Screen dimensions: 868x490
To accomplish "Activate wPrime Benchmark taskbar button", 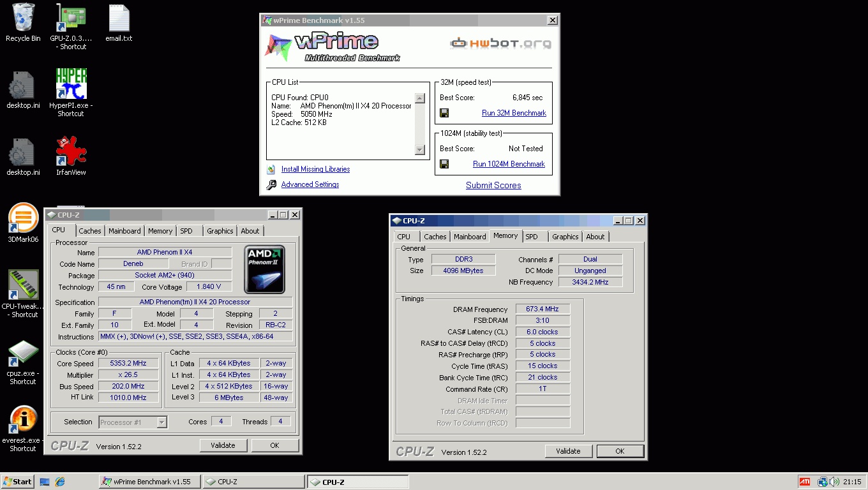I will [x=149, y=482].
